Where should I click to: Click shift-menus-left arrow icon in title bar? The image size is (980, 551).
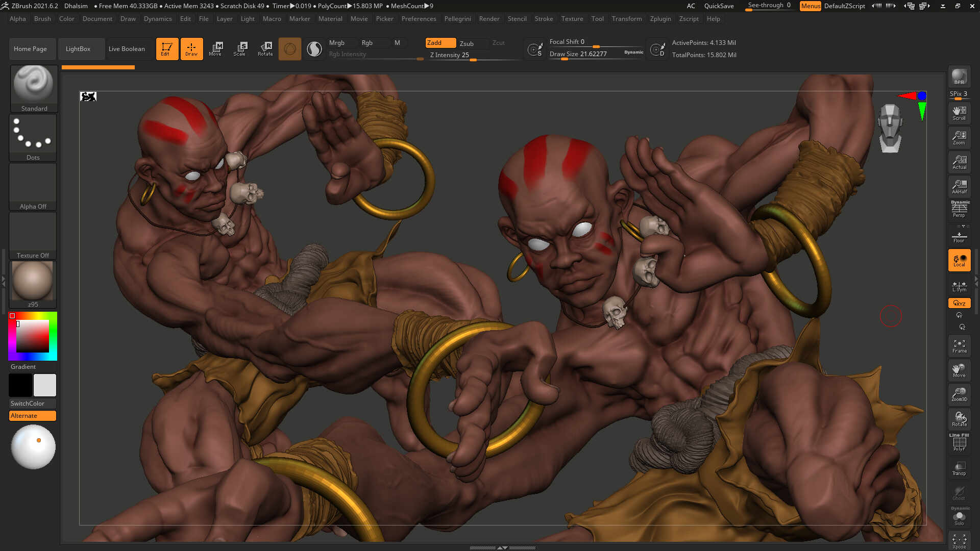pyautogui.click(x=876, y=6)
